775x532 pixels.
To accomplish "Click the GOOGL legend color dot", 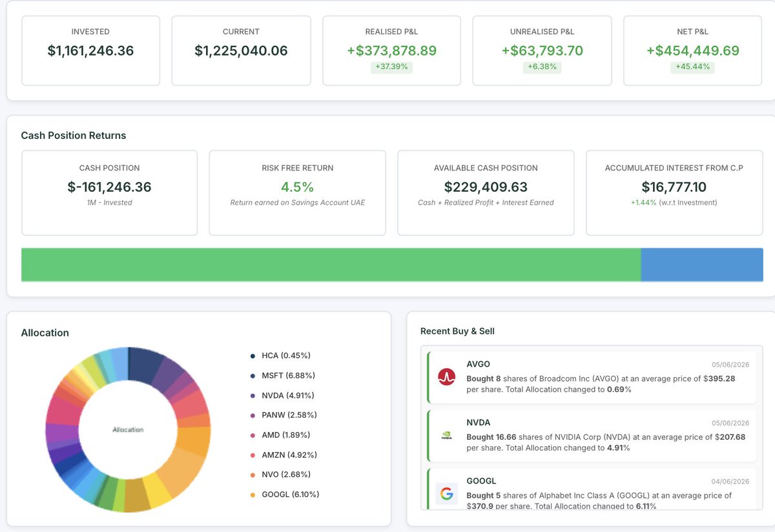I will (x=253, y=495).
